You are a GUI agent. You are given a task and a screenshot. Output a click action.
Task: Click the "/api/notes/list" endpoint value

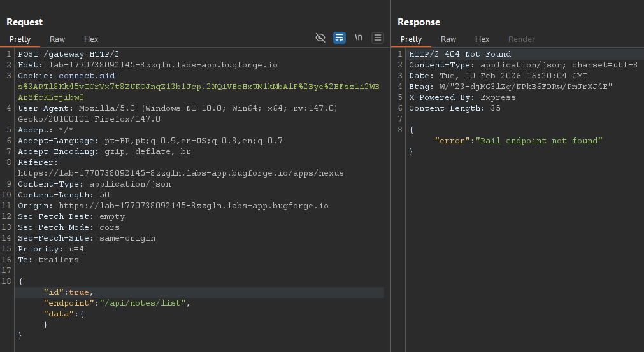pyautogui.click(x=143, y=303)
